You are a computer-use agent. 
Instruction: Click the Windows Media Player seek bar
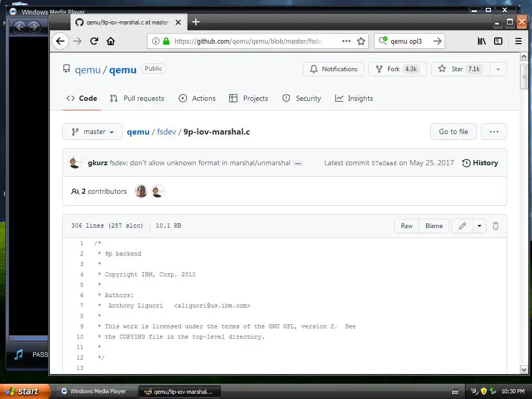[x=29, y=338]
